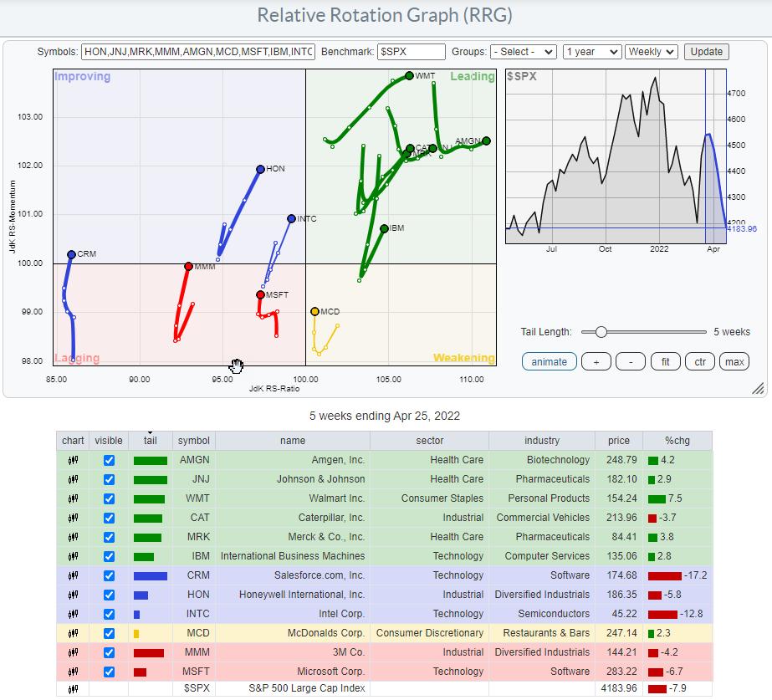Click the chart icon in the CRM row
This screenshot has height=700, width=772.
point(73,575)
